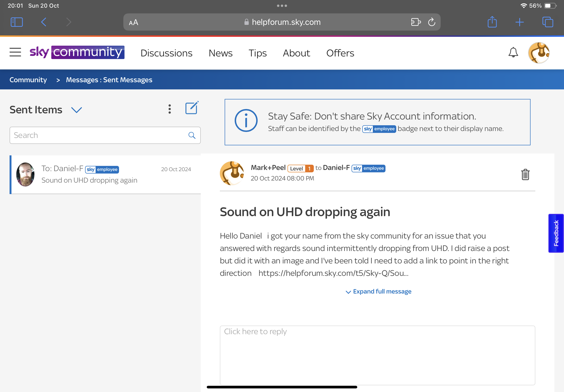564x392 pixels.
Task: Go back with browser back arrow
Action: pyautogui.click(x=44, y=22)
